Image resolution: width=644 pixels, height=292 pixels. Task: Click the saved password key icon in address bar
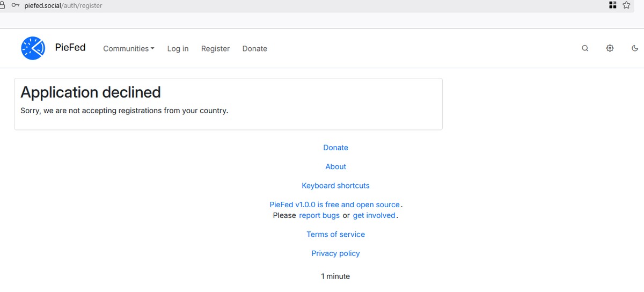click(15, 5)
